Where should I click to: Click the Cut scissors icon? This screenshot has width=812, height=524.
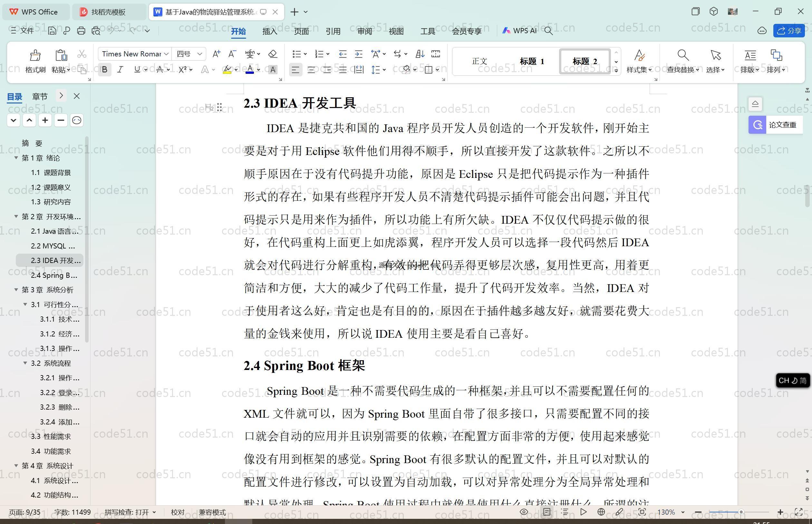(x=82, y=54)
